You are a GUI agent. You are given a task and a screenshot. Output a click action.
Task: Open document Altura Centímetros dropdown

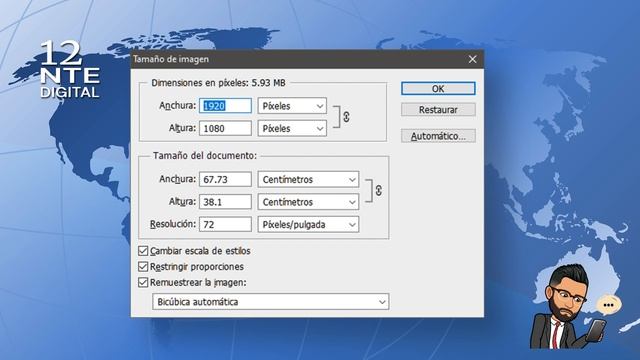308,202
